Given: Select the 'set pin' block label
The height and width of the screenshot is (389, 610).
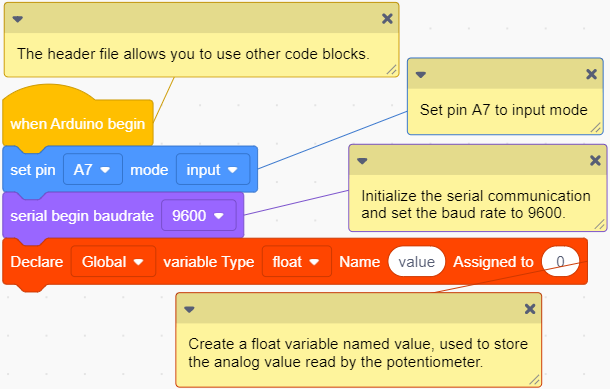Looking at the screenshot, I should pos(33,170).
